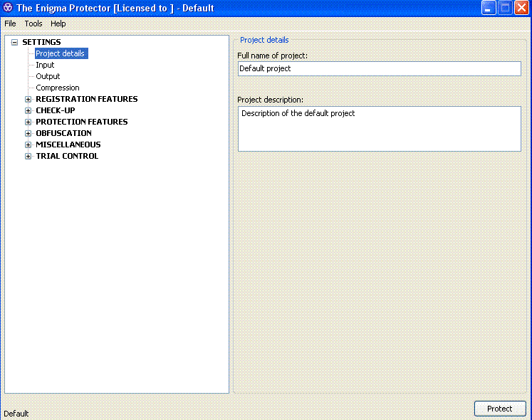Open the Help menu
532x420 pixels.
58,23
